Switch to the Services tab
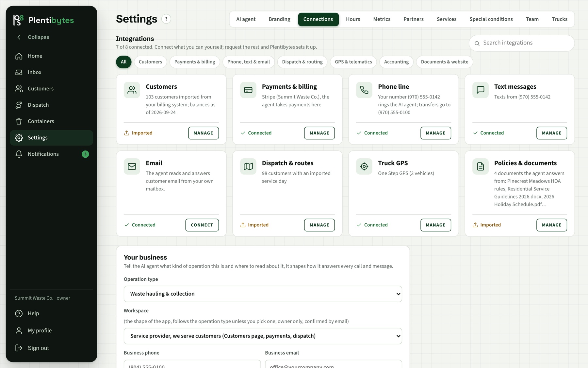 tap(447, 19)
